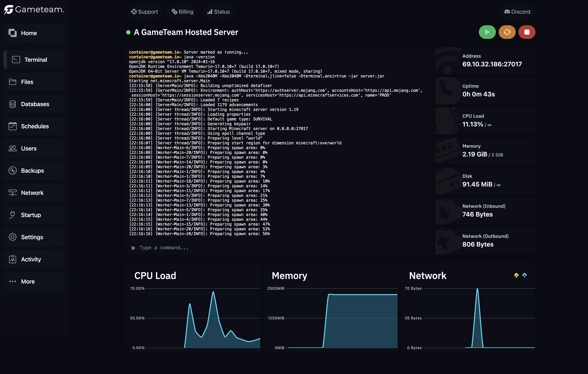Open the Status link text
Viewport: 588px width, 374px height.
point(222,12)
